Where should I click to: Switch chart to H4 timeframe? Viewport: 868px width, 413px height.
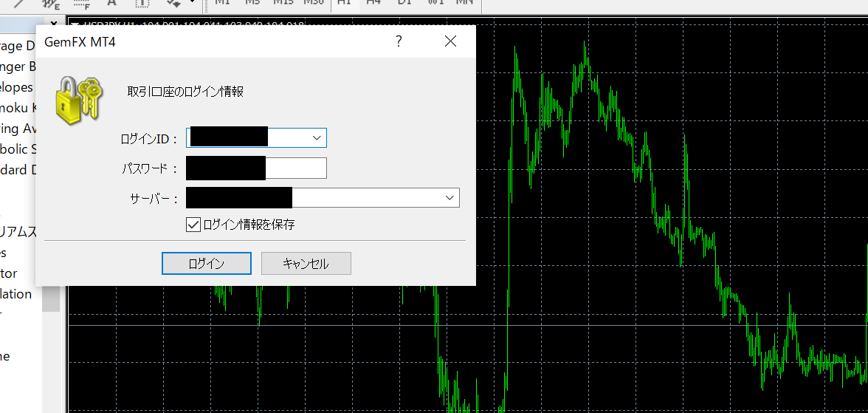(373, 3)
